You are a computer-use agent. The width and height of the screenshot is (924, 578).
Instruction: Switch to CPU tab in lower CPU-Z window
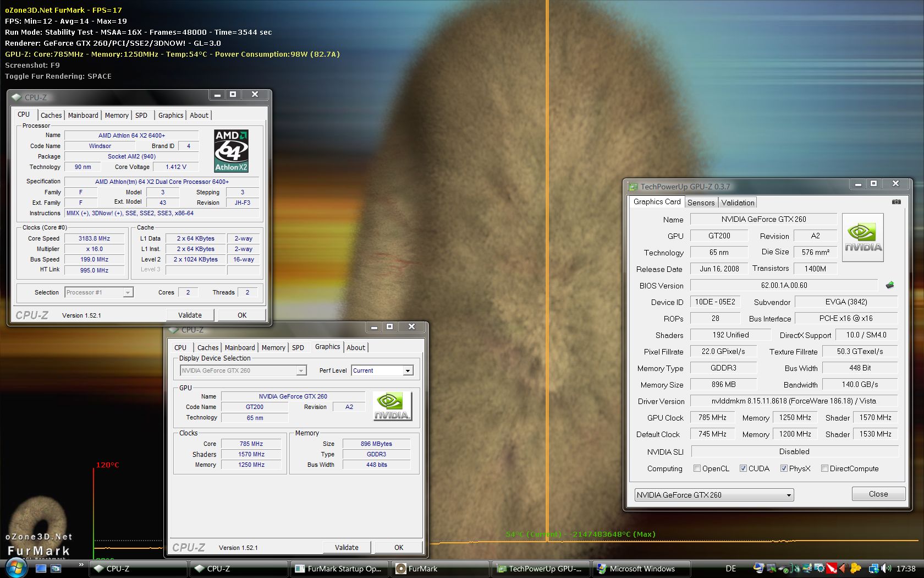pyautogui.click(x=180, y=347)
